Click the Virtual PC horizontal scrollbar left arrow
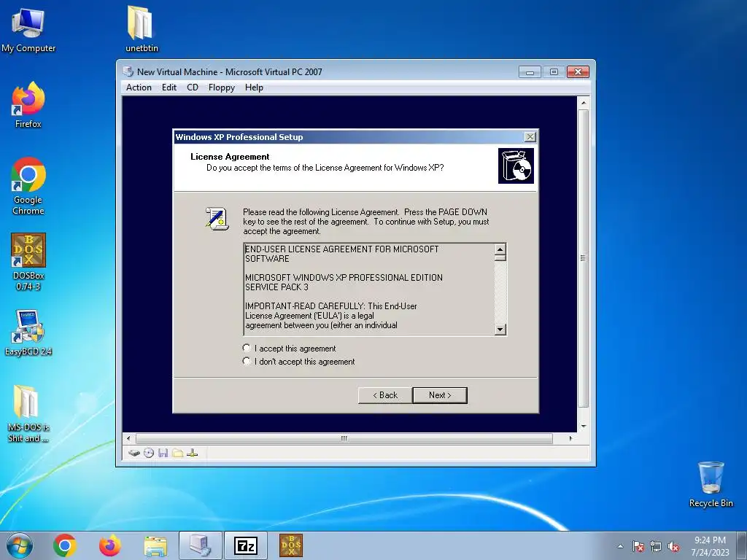The width and height of the screenshot is (747, 560). click(x=128, y=438)
